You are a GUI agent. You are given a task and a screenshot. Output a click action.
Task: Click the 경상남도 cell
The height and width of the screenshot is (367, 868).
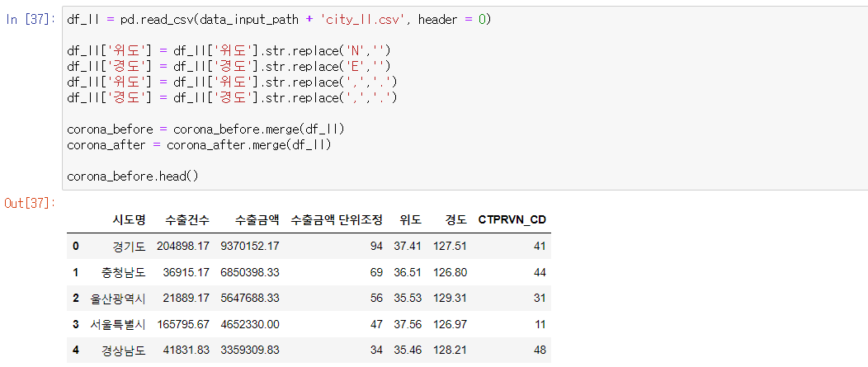point(124,351)
